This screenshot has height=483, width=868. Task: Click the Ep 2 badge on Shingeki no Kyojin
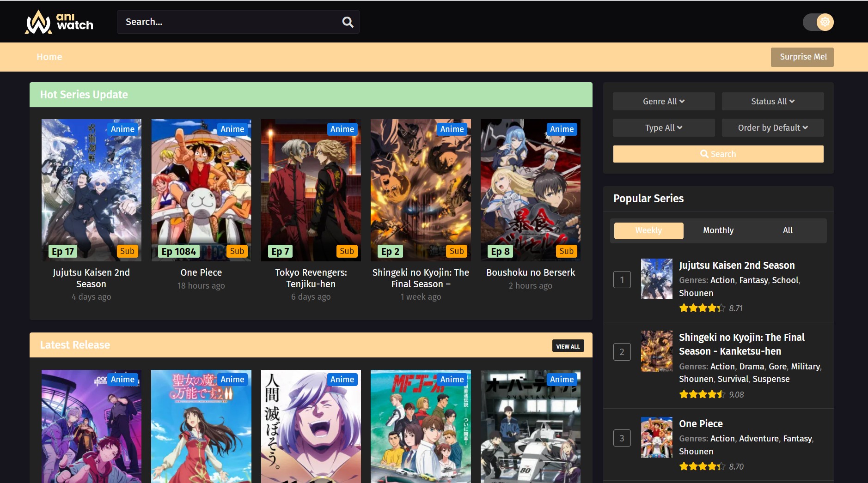point(390,251)
